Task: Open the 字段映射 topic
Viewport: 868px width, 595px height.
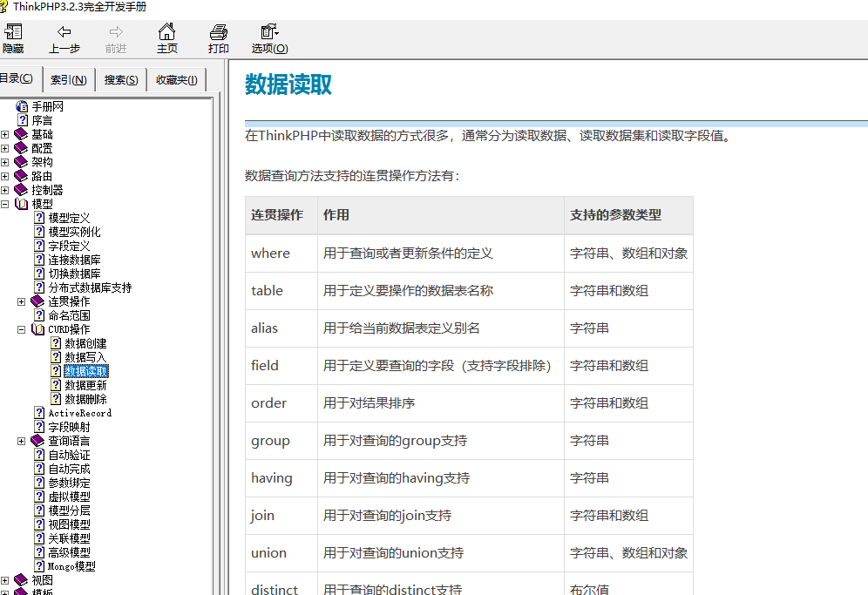Action: tap(69, 427)
